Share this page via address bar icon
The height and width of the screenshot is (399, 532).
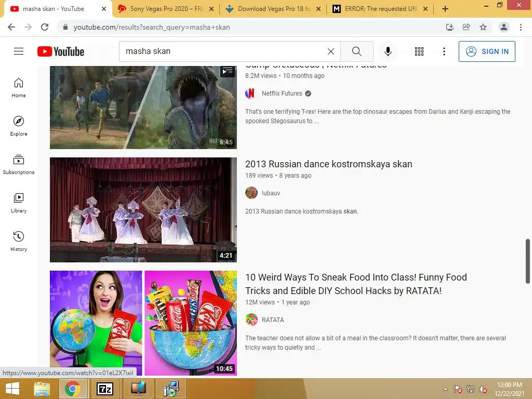466,27
